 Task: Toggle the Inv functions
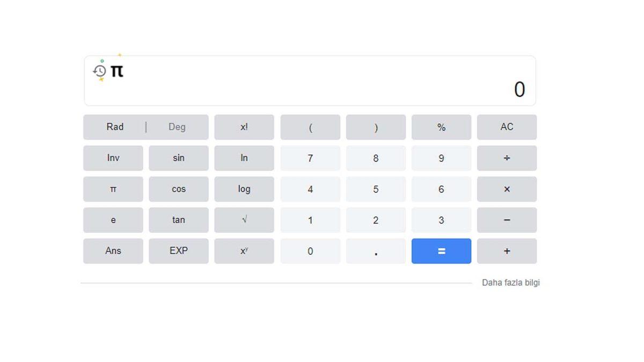pos(113,158)
